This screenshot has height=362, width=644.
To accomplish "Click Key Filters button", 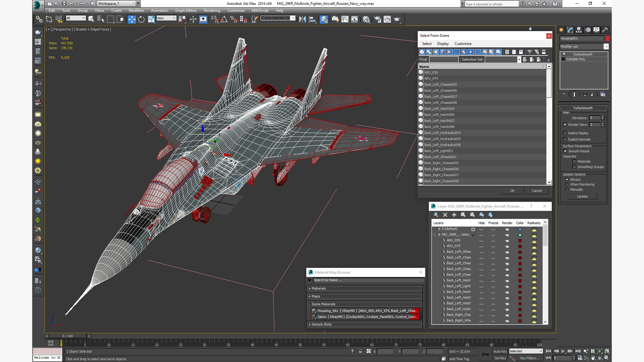I will [x=529, y=358].
